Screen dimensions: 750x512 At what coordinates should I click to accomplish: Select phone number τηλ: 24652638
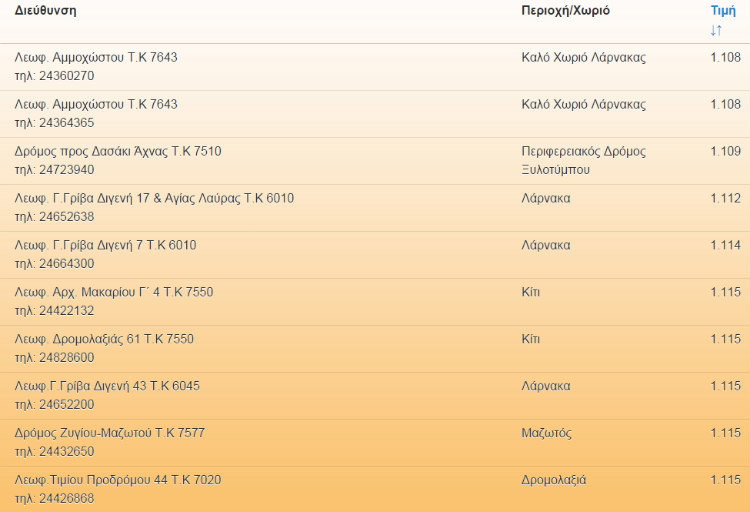click(55, 217)
